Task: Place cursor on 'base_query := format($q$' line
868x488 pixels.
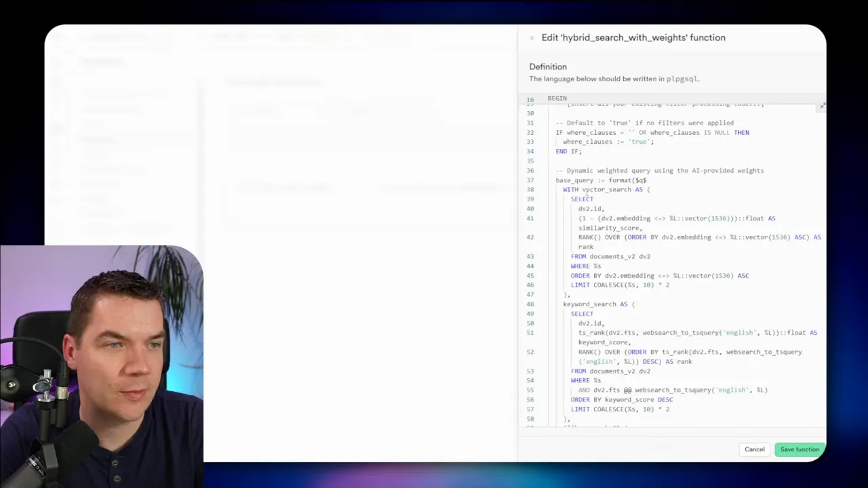Action: point(601,180)
